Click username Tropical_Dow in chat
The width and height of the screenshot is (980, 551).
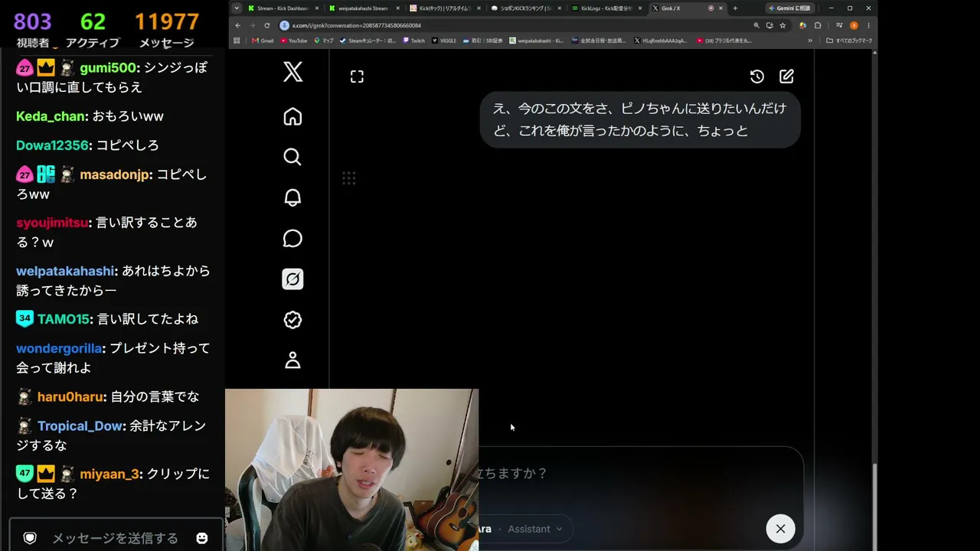(x=80, y=426)
